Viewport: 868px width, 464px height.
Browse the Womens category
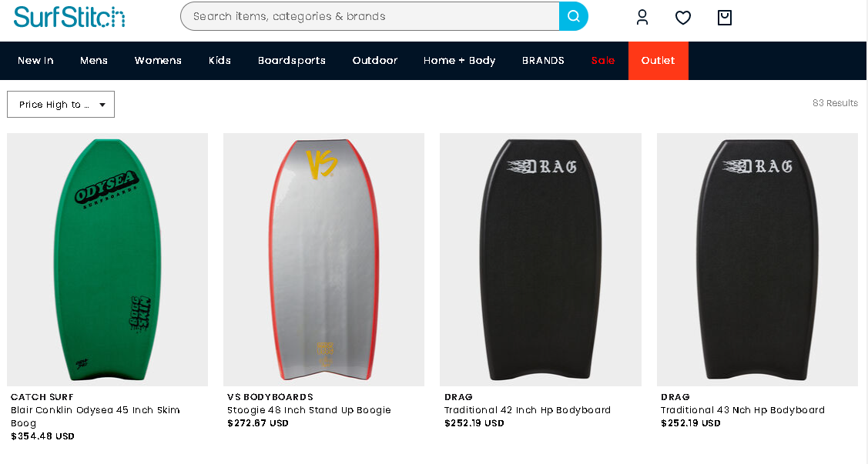158,60
